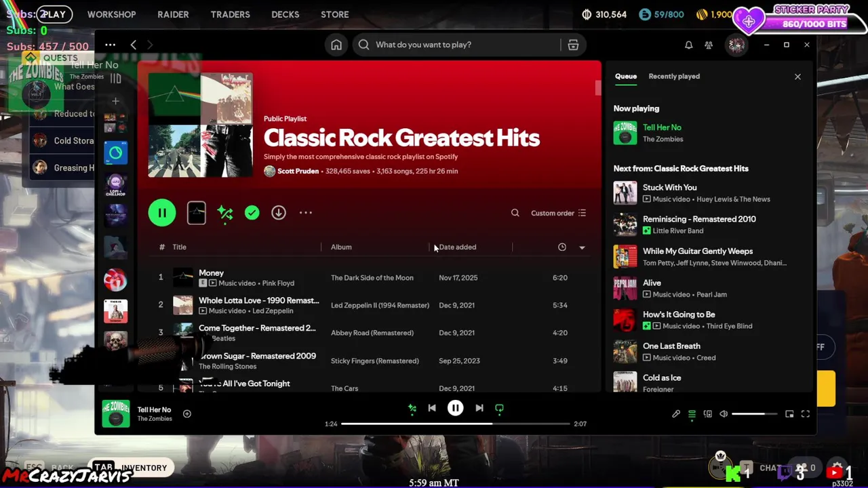Image resolution: width=868 pixels, height=488 pixels.
Task: Open the user profile avatar in Spotify
Action: [736, 45]
